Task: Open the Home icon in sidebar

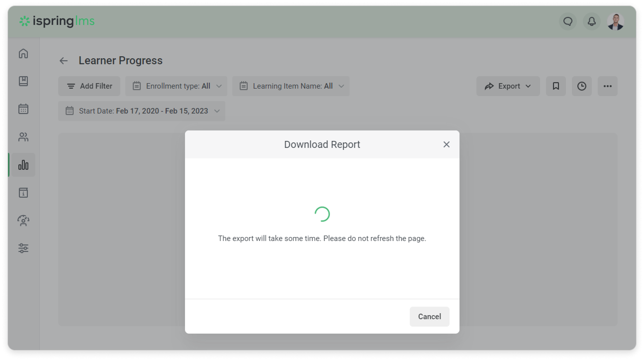Action: tap(23, 53)
